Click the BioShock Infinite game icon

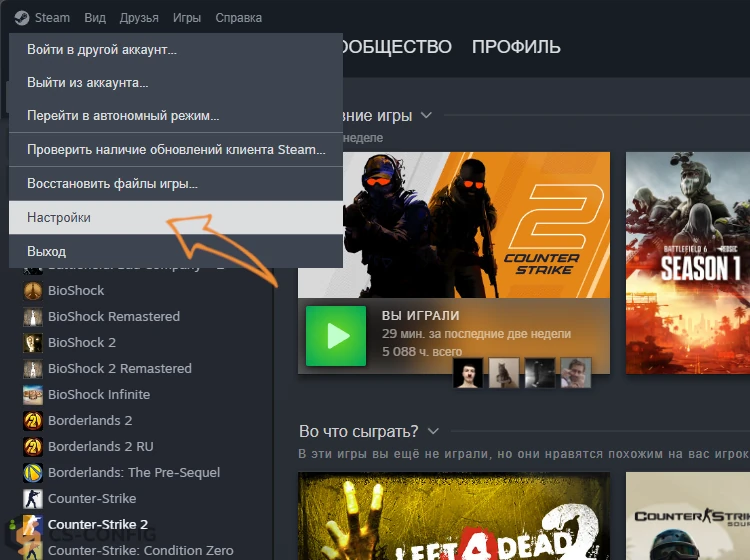(33, 394)
